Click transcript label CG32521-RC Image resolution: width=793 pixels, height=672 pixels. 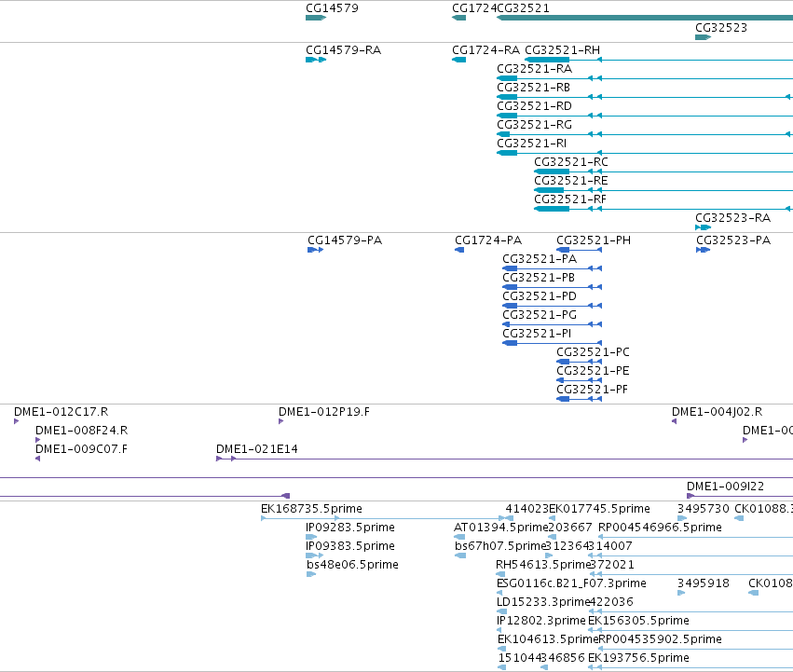point(571,162)
